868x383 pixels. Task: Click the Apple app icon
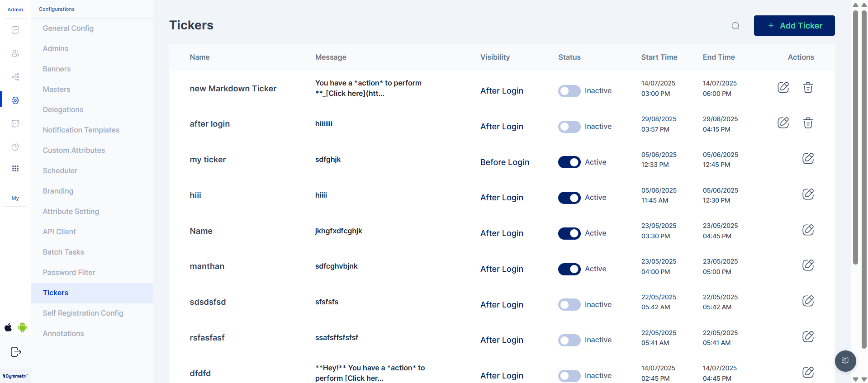8,327
